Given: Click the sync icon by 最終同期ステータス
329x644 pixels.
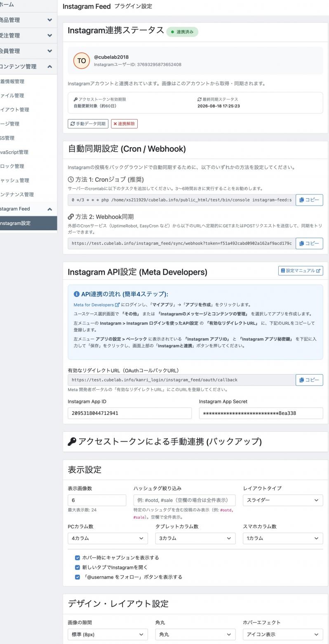Looking at the screenshot, I should pos(200,100).
